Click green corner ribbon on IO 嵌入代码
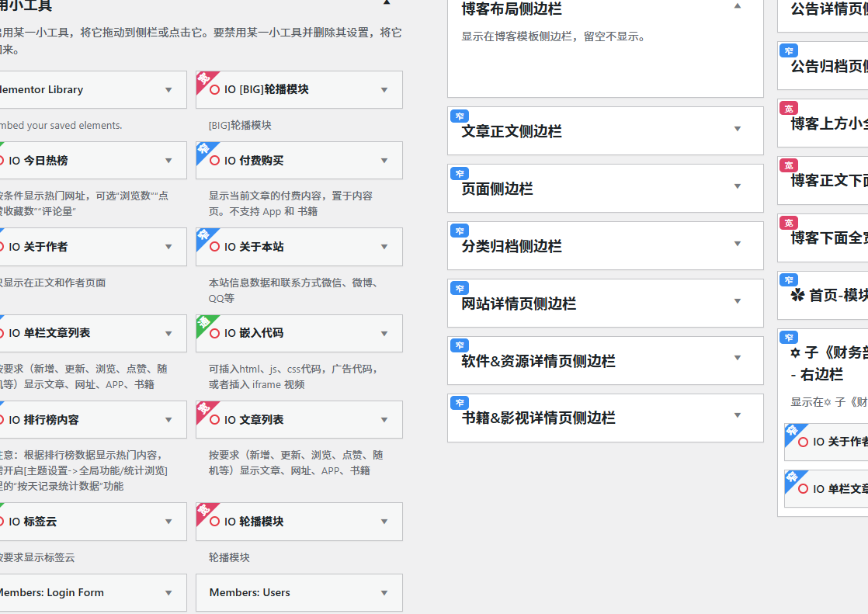 point(203,321)
